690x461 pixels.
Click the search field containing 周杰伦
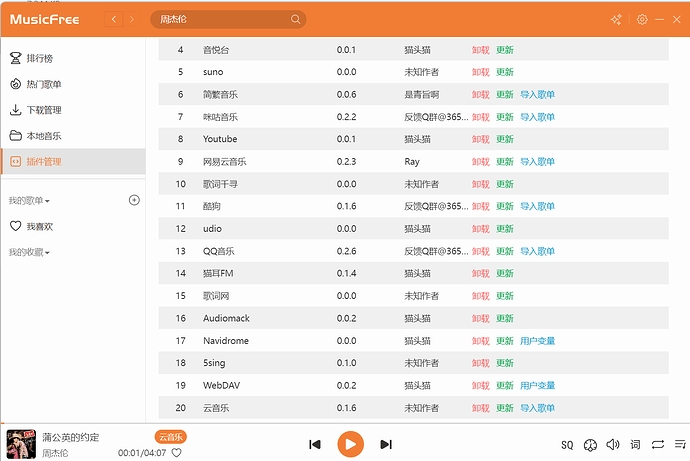click(x=228, y=19)
